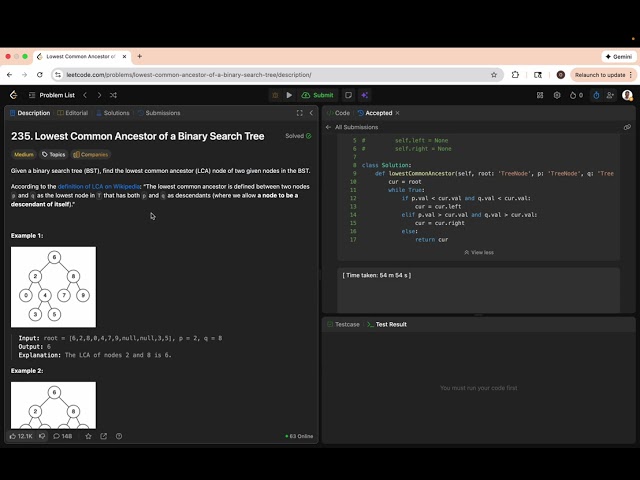Collapse code with View less
Viewport: 640px width, 480px height.
coord(478,253)
